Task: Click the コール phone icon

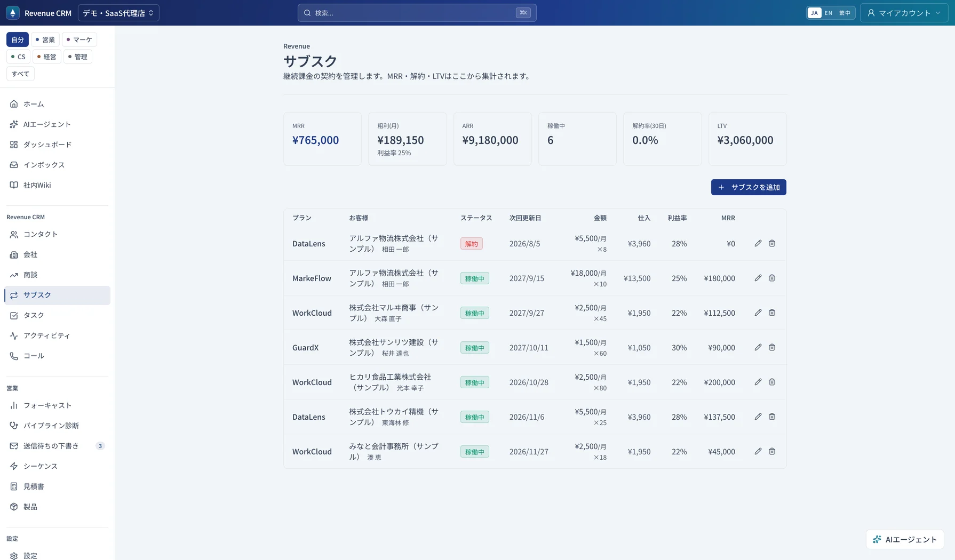Action: point(14,356)
